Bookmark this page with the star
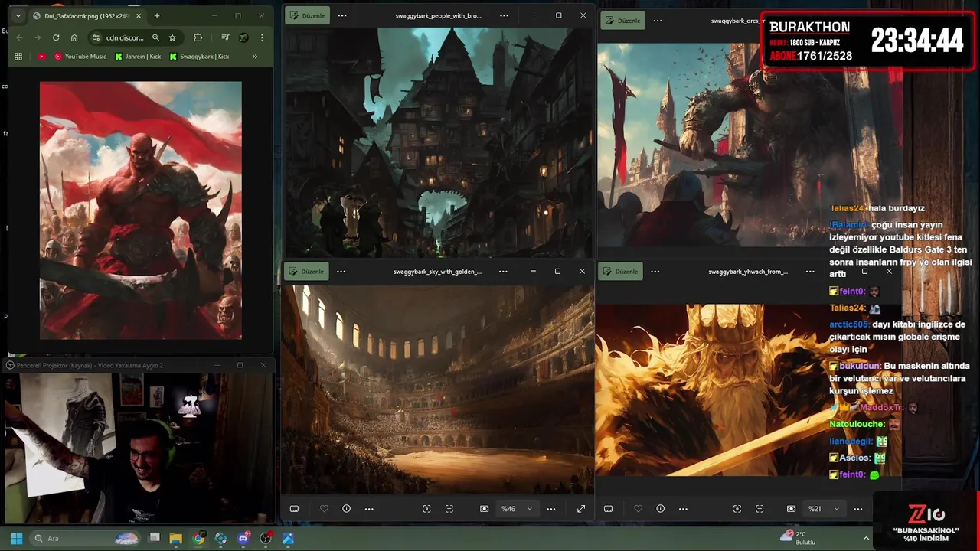Image resolution: width=980 pixels, height=551 pixels. (172, 37)
